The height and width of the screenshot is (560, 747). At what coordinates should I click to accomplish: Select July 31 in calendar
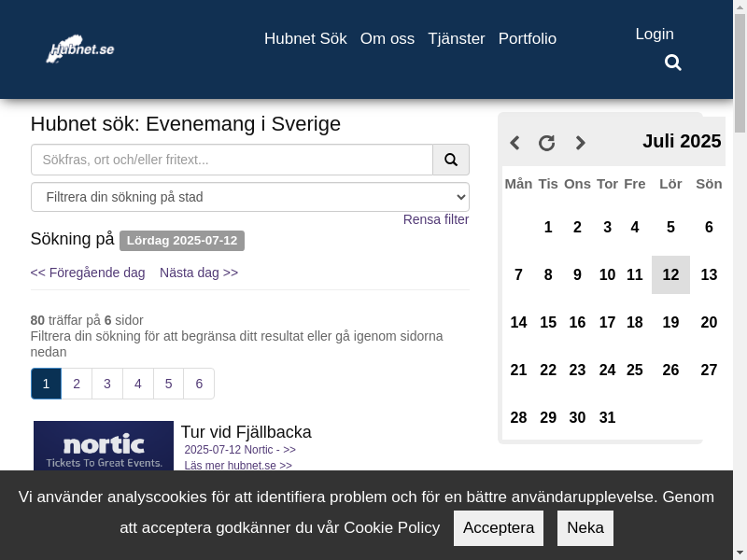608,417
